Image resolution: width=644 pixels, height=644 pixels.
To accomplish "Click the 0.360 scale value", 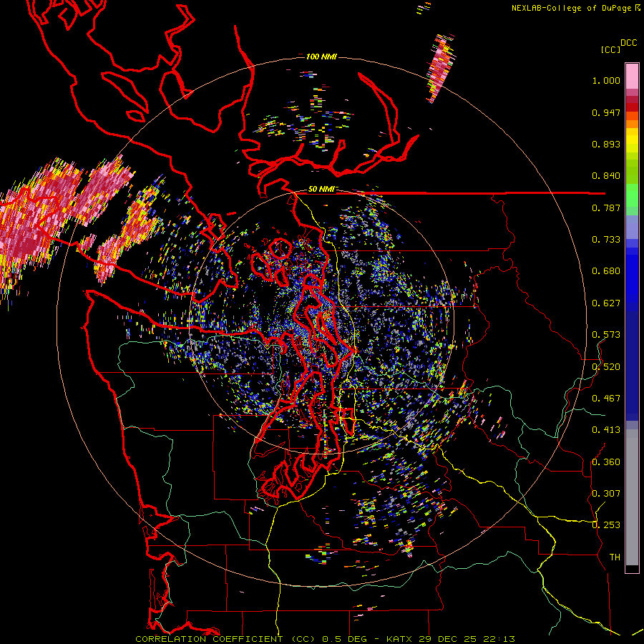I will (x=606, y=462).
